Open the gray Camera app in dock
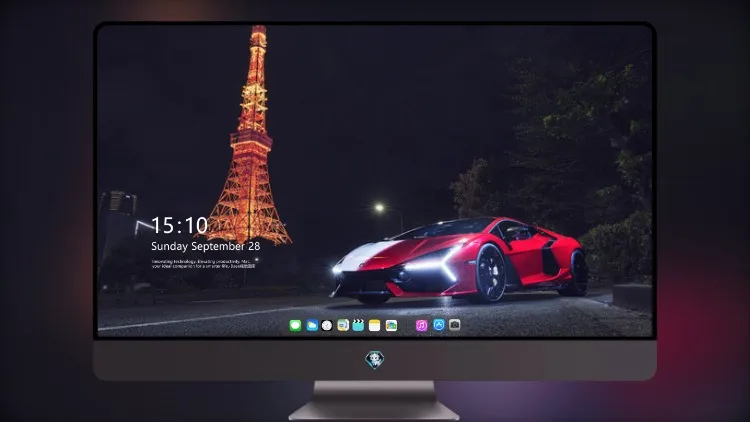This screenshot has width=750, height=422. point(455,325)
